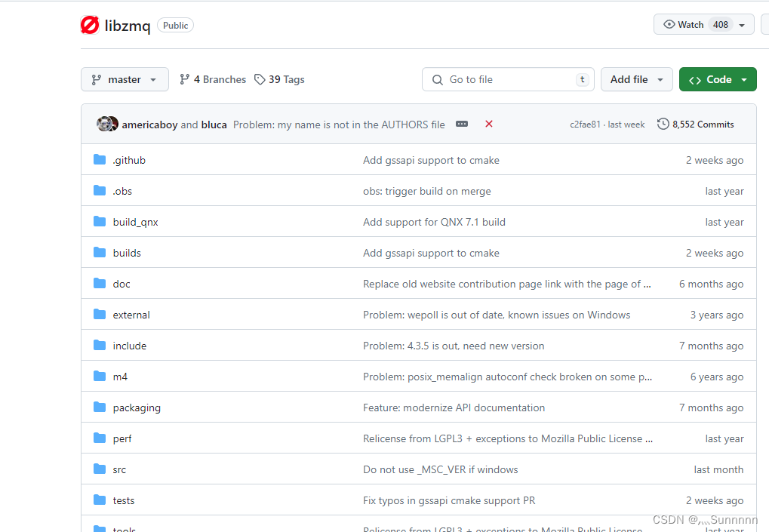This screenshot has height=532, width=769.
Task: Click the doc folder icon
Action: click(100, 283)
